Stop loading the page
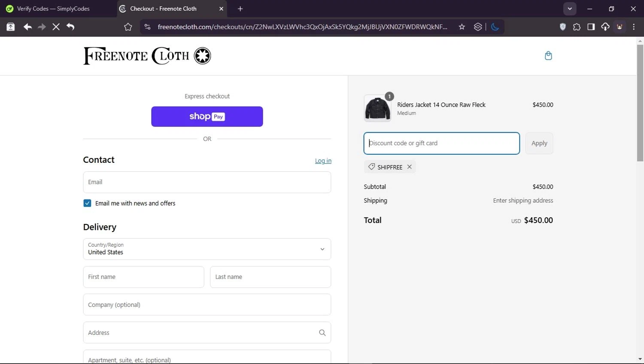 point(56,27)
